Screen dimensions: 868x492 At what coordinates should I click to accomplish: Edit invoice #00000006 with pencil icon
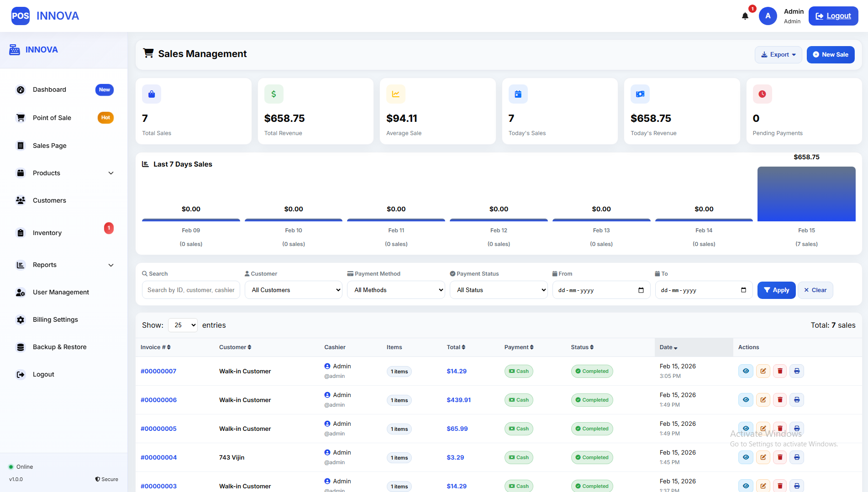click(763, 400)
